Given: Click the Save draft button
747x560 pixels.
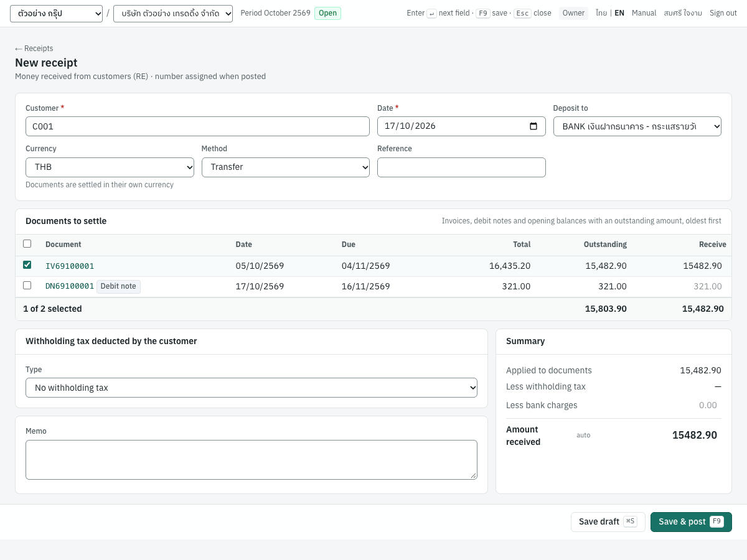Looking at the screenshot, I should pyautogui.click(x=608, y=522).
